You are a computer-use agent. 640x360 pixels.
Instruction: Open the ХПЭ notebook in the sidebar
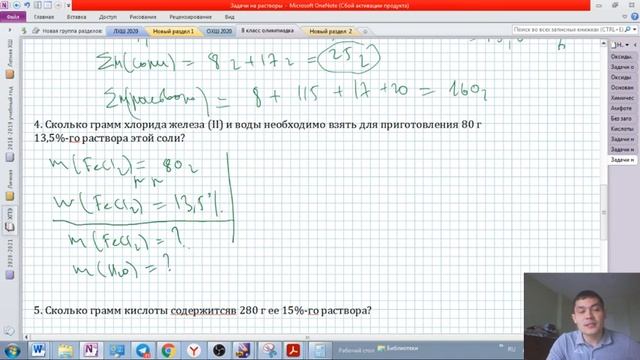pyautogui.click(x=10, y=220)
